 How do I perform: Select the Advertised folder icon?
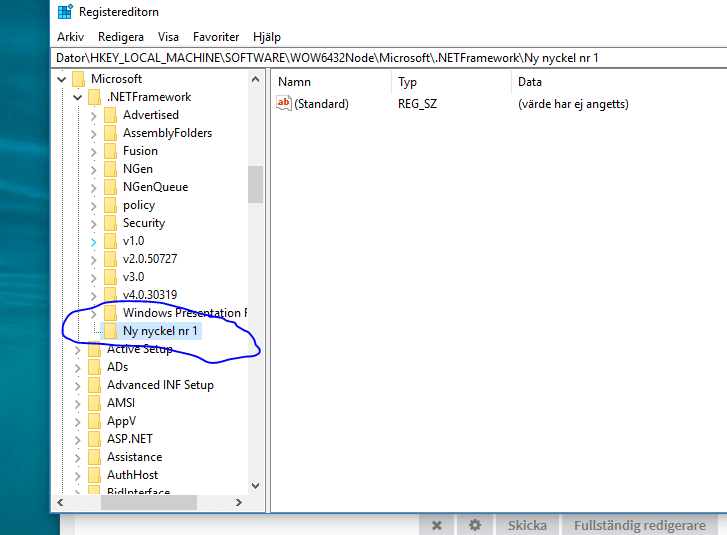pyautogui.click(x=110, y=115)
